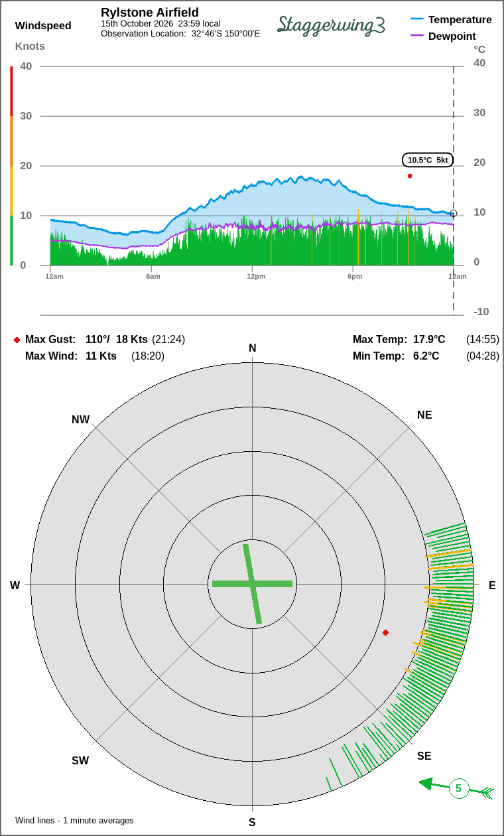Click the Dewpoint legend label
504x836 pixels.
[452, 36]
